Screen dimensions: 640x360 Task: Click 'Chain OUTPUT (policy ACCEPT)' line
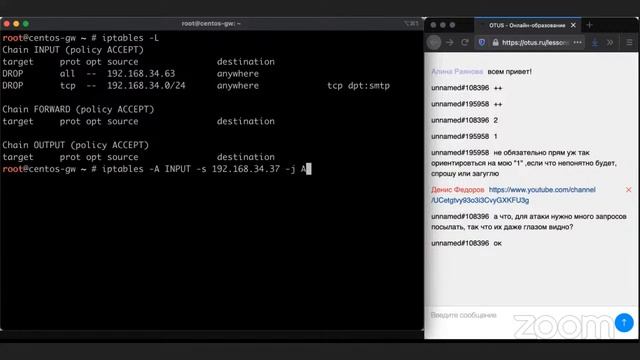(76, 145)
